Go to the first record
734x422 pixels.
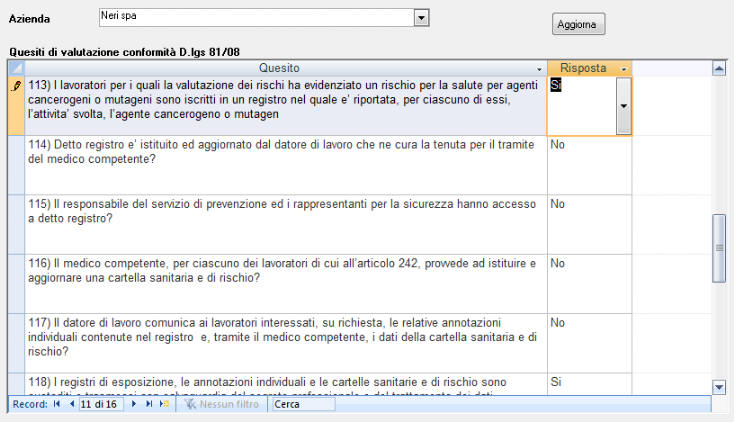pos(56,405)
